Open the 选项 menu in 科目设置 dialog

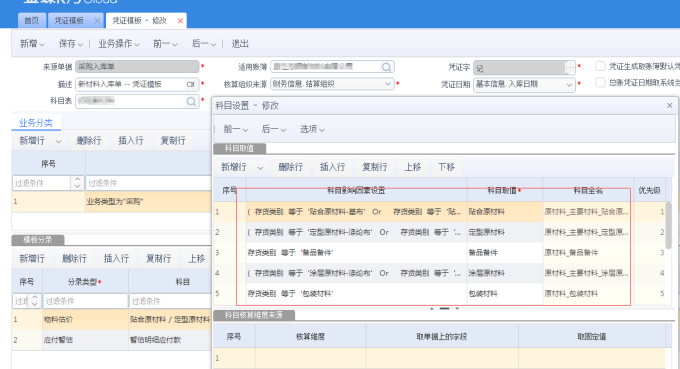pyautogui.click(x=312, y=129)
